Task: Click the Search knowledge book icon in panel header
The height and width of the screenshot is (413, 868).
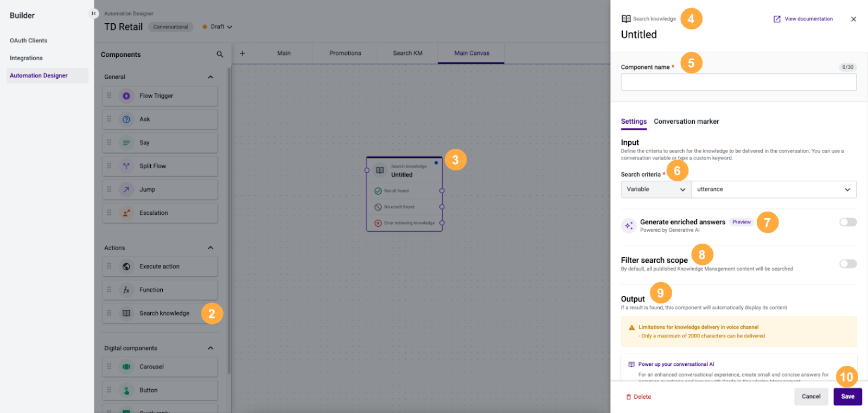Action: (626, 19)
